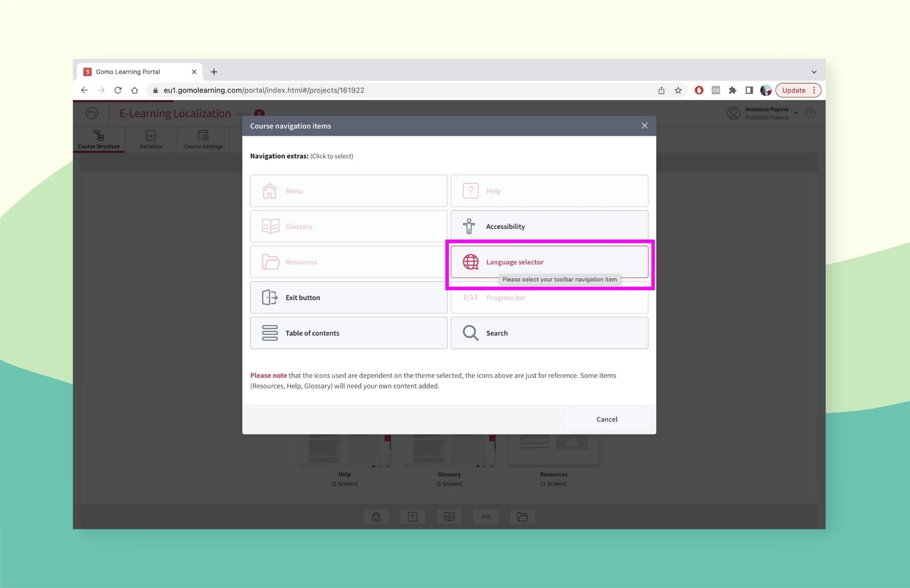Select the Help navigation item
The height and width of the screenshot is (588, 910).
click(549, 190)
